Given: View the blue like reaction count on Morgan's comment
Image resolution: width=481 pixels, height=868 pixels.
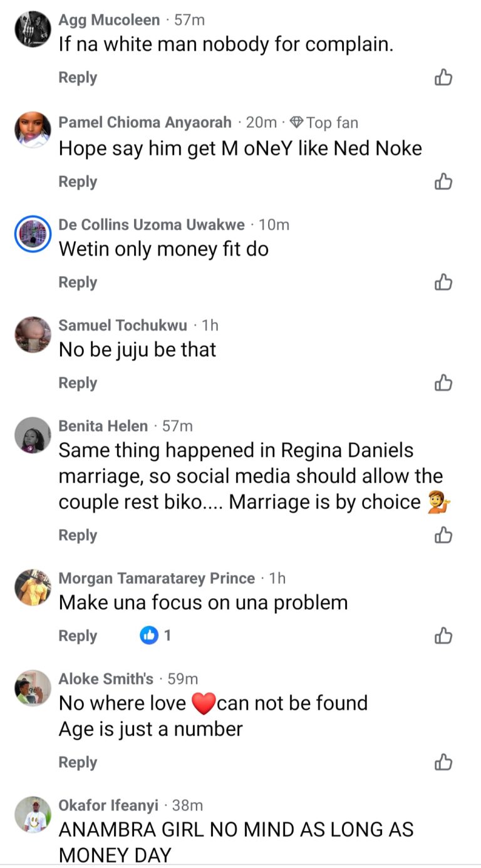Looking at the screenshot, I should coord(155,636).
